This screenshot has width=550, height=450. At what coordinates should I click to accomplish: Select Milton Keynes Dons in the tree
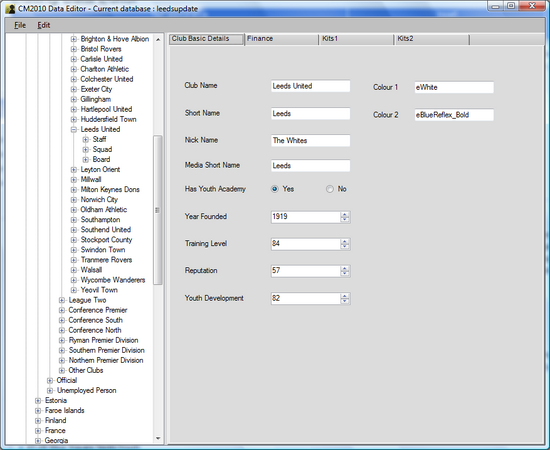tap(110, 190)
